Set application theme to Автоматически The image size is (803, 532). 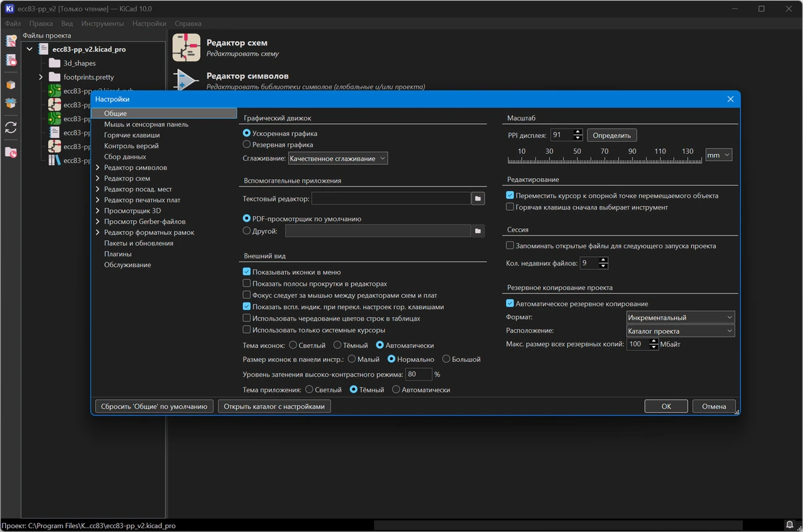(396, 389)
